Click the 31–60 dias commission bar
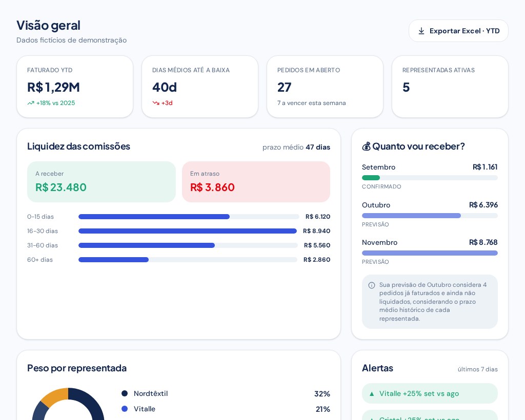Screen dimensions: 525x420 pyautogui.click(x=188, y=245)
